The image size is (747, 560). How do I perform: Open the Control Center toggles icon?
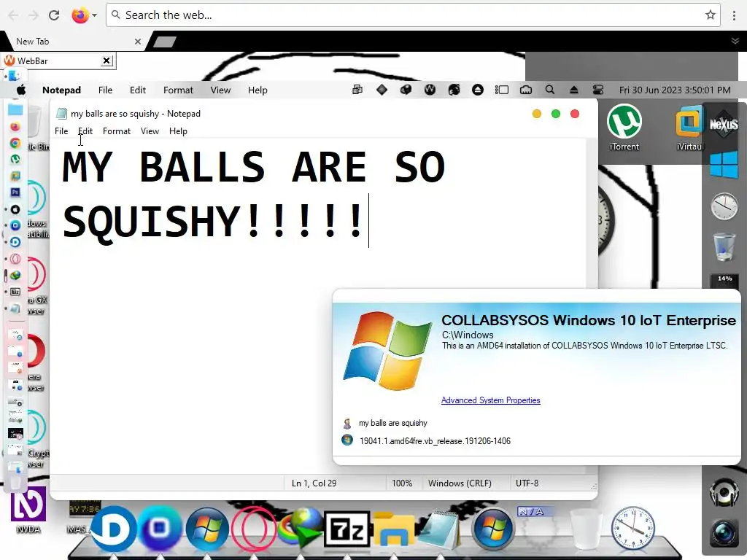598,90
